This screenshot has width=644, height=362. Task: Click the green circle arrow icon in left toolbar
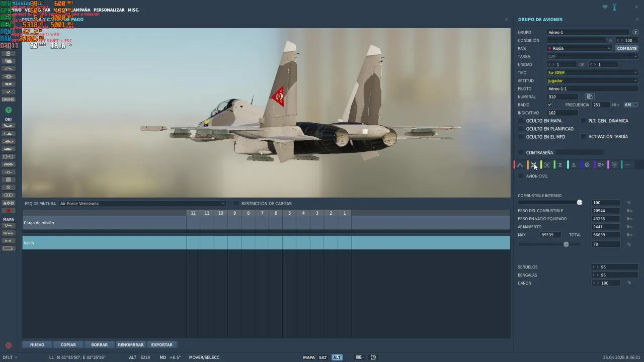tap(9, 110)
